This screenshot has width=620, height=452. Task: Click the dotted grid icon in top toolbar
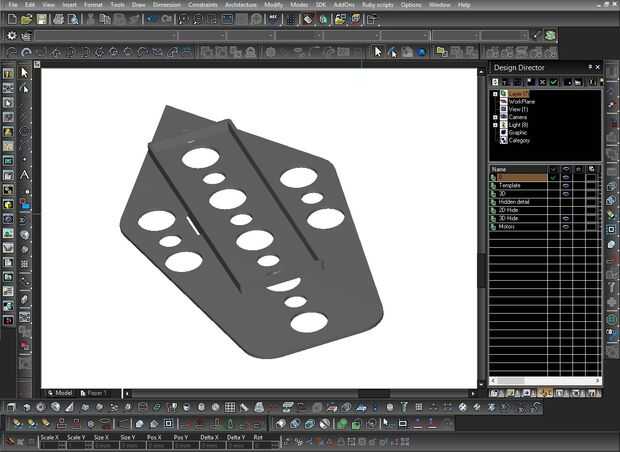click(x=291, y=19)
